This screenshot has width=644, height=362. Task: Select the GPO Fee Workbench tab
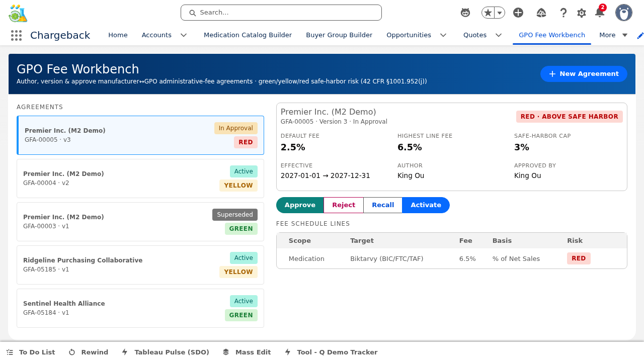552,35
